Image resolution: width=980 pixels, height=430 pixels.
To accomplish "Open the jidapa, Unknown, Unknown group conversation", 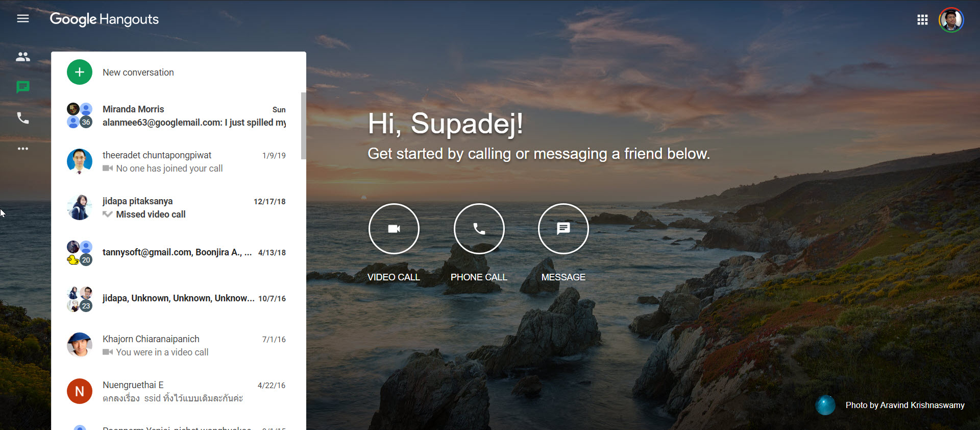I will click(x=177, y=299).
